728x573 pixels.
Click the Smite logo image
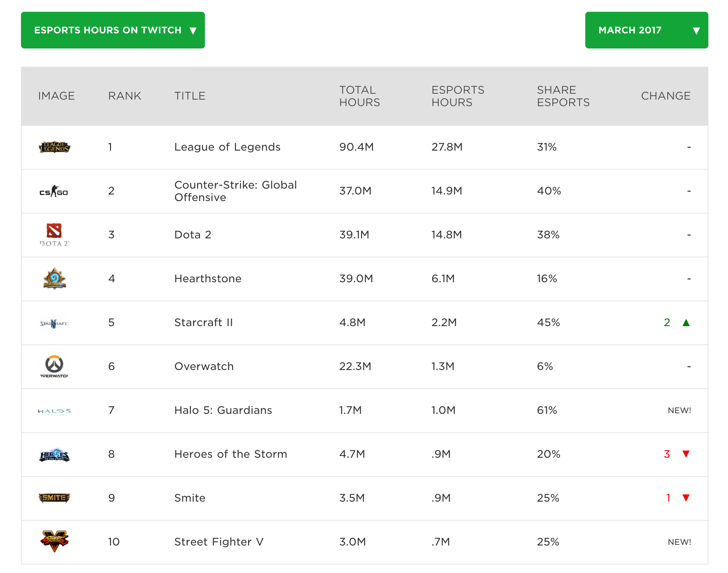[x=54, y=498]
